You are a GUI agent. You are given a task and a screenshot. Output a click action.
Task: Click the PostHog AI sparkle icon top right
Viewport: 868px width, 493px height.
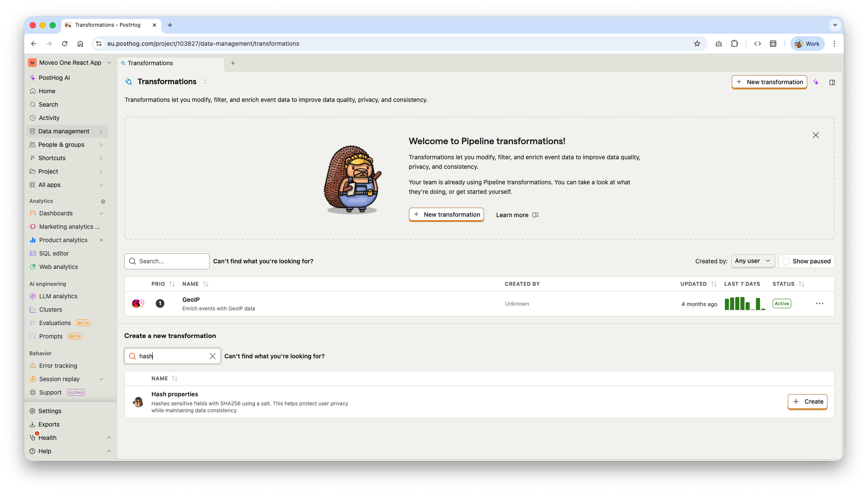pos(816,82)
